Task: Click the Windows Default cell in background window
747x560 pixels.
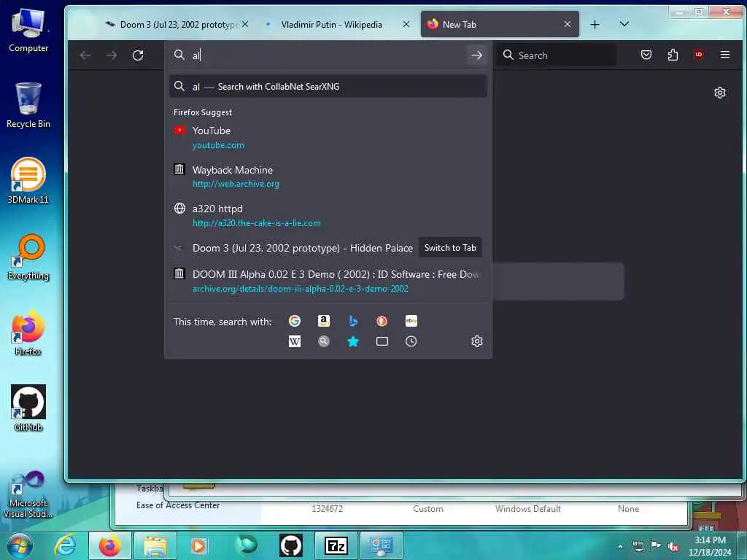Action: (x=528, y=508)
